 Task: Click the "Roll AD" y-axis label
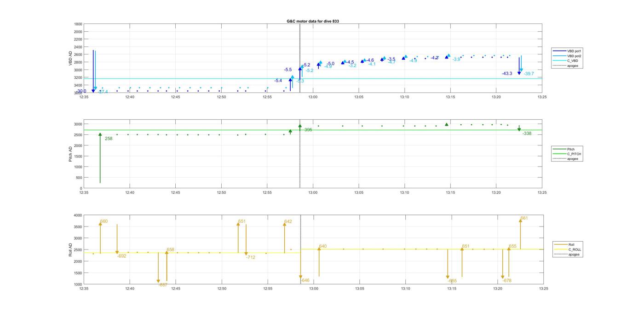71,249
